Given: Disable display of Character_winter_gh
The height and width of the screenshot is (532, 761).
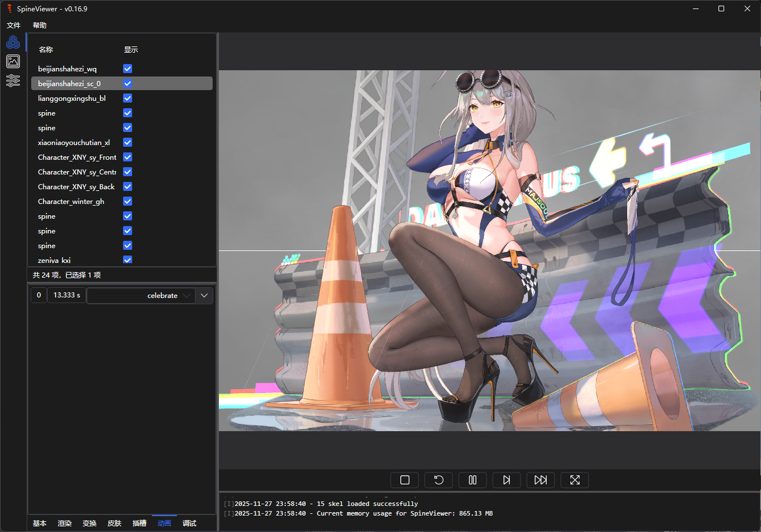Looking at the screenshot, I should point(128,201).
